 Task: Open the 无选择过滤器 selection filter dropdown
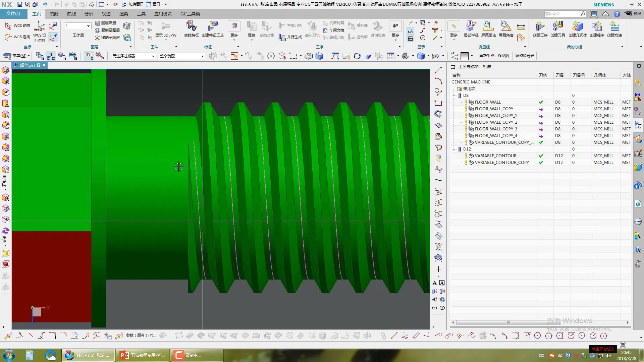click(153, 56)
